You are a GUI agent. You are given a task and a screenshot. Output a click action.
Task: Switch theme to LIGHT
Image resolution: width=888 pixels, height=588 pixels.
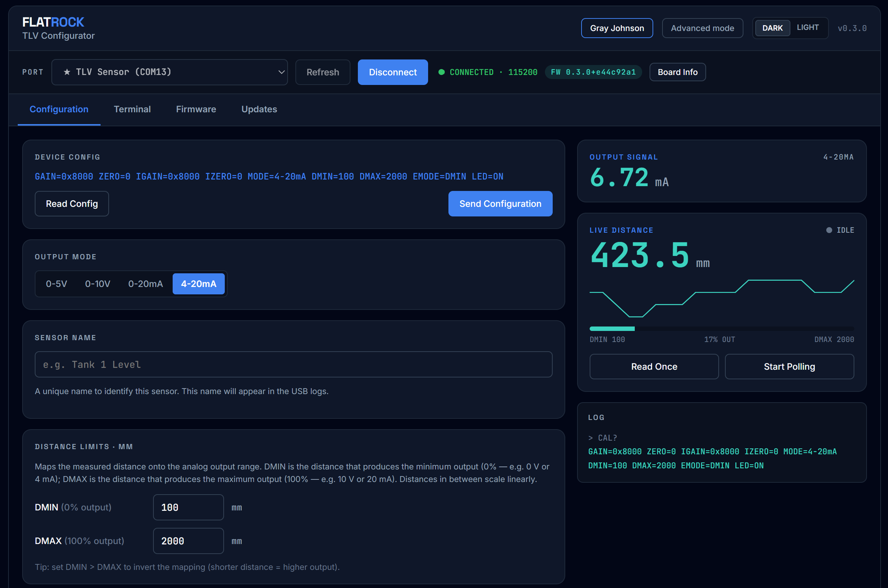(x=808, y=28)
